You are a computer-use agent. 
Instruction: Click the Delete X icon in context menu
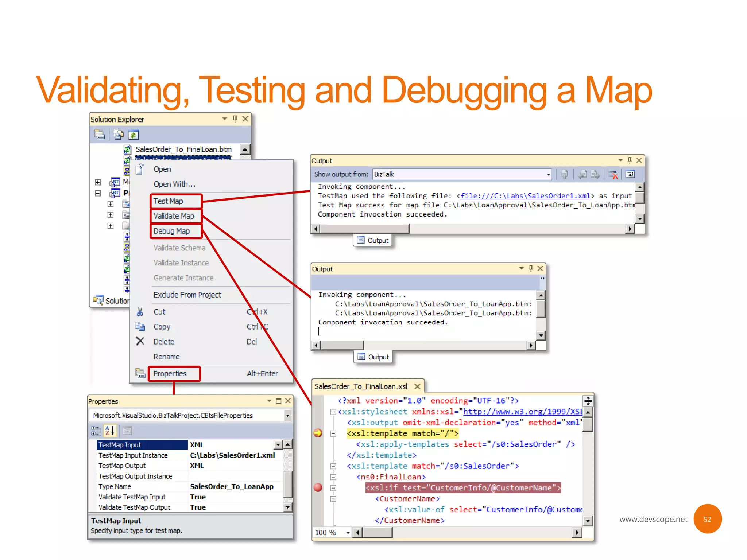(140, 341)
